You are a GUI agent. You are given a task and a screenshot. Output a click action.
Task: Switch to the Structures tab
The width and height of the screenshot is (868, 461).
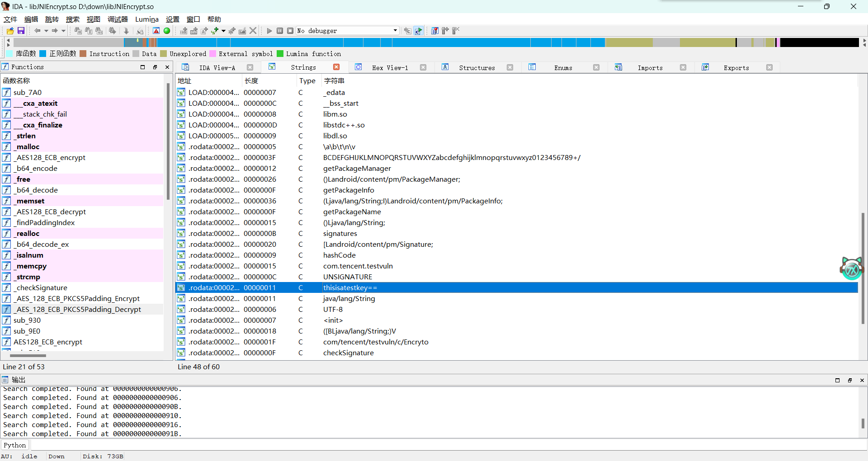point(477,68)
